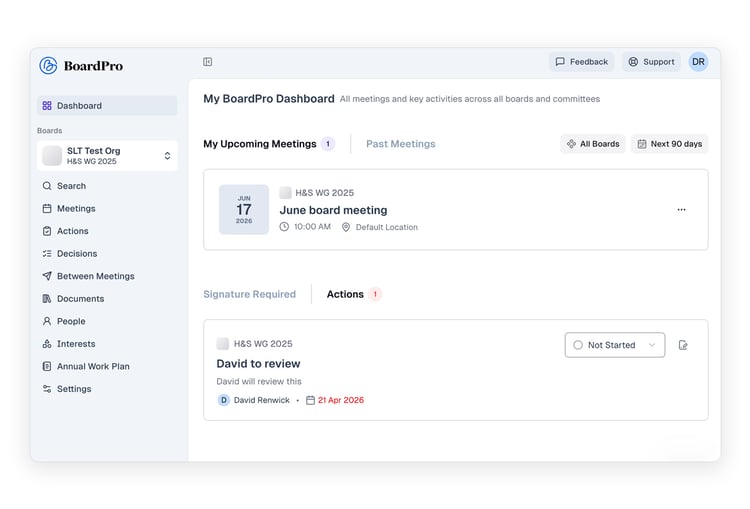Click the SLT Test Org board avatar
This screenshot has height=509, width=750.
click(52, 155)
